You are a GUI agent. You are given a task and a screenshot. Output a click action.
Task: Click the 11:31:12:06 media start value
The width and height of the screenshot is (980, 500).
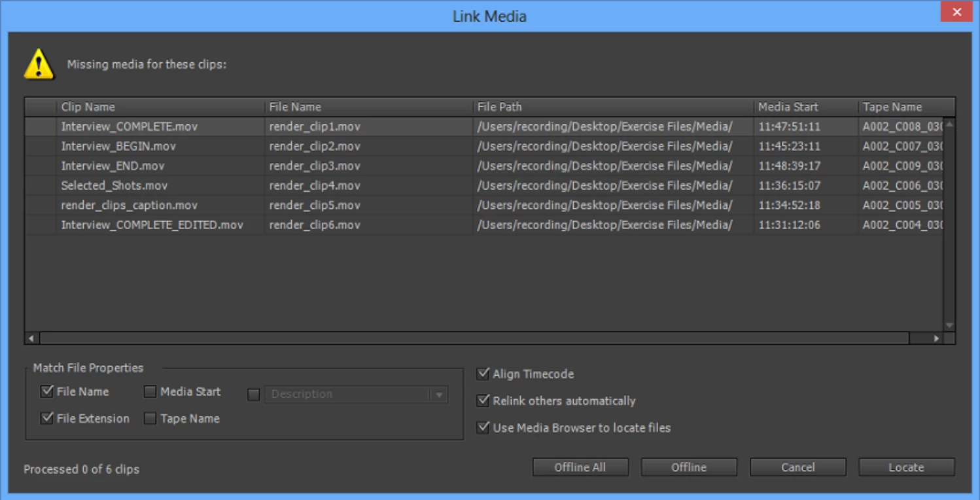tap(789, 224)
